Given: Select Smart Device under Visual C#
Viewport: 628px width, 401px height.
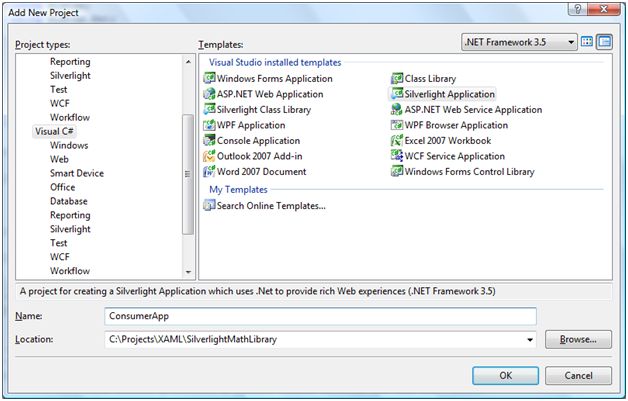Looking at the screenshot, I should pos(77,173).
